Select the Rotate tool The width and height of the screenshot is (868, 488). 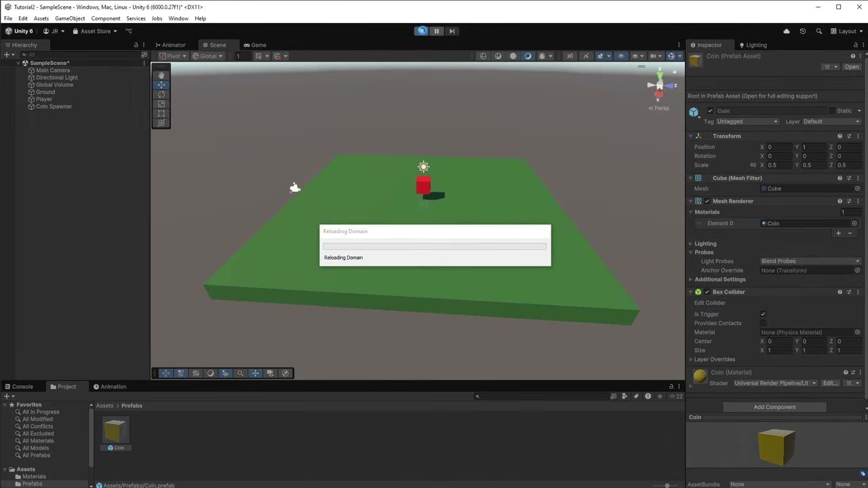pyautogui.click(x=161, y=94)
